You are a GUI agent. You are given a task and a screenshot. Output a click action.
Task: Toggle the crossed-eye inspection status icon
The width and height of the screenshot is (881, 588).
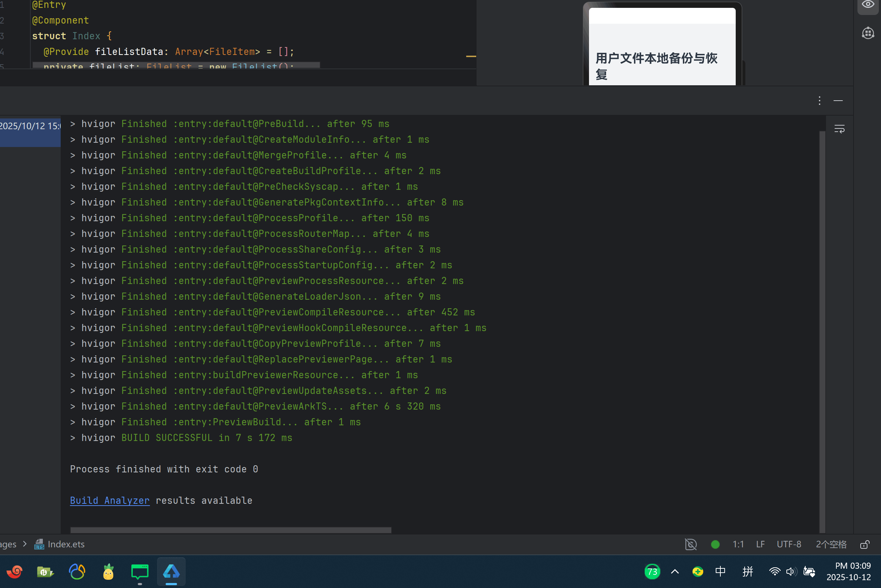point(691,544)
